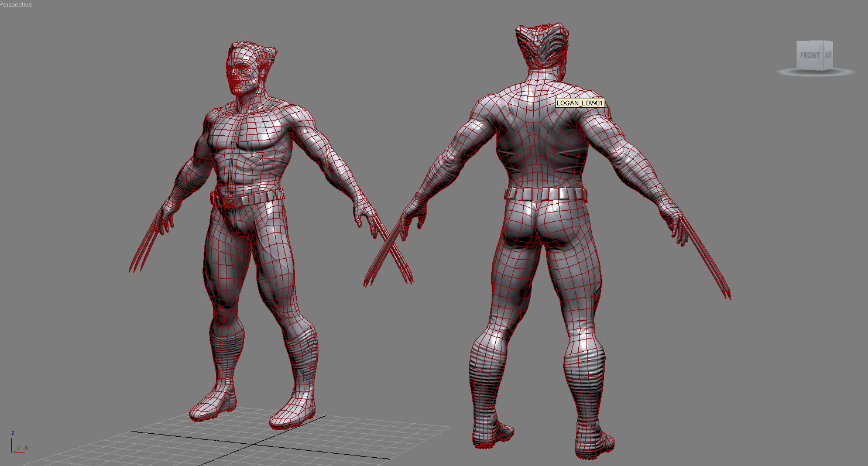The width and height of the screenshot is (868, 466).
Task: Click the compass ring beneath the ViewCube
Action: pos(815,72)
